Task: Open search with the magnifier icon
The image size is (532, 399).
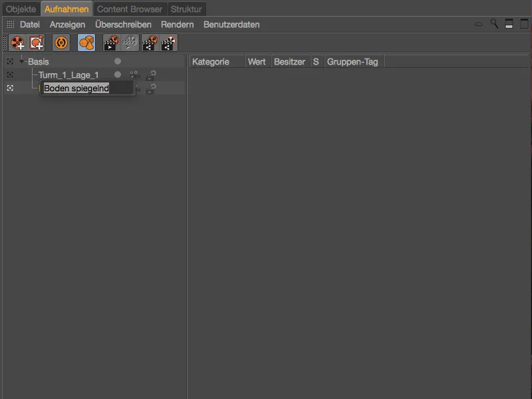Action: 494,24
